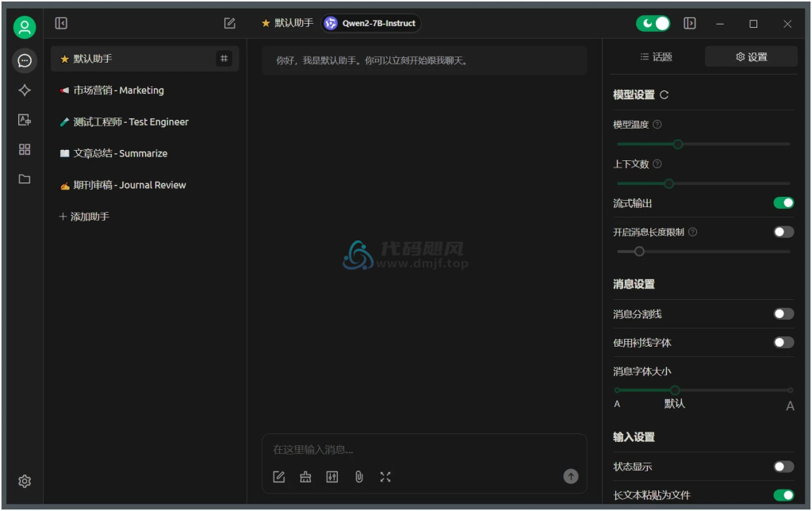Click the topics hash icon on 默认助手
This screenshot has width=812, height=511.
pos(224,59)
